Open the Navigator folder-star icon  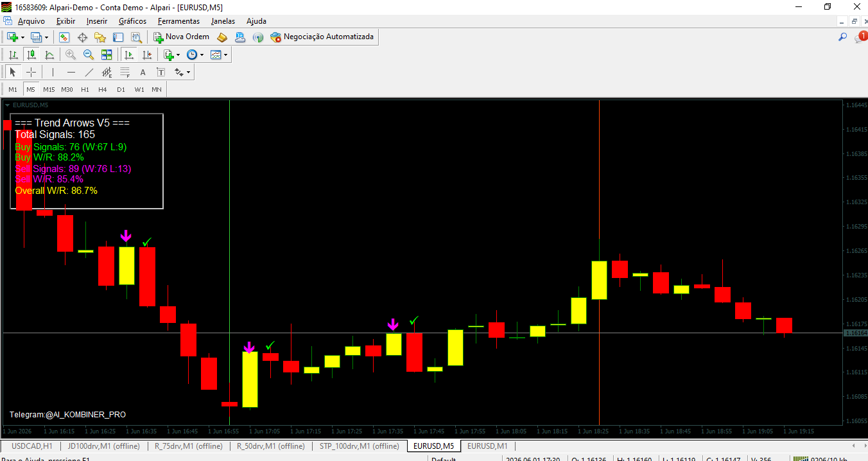pos(100,37)
